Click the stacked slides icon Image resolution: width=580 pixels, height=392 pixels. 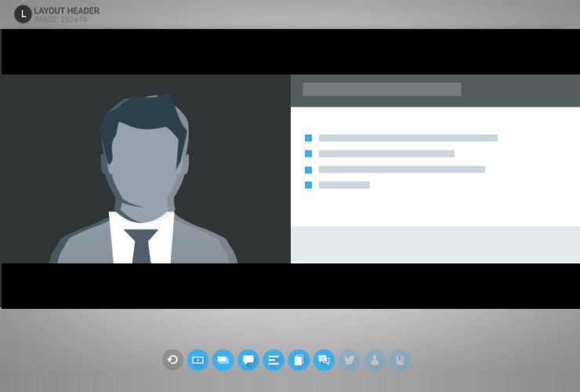point(223,360)
